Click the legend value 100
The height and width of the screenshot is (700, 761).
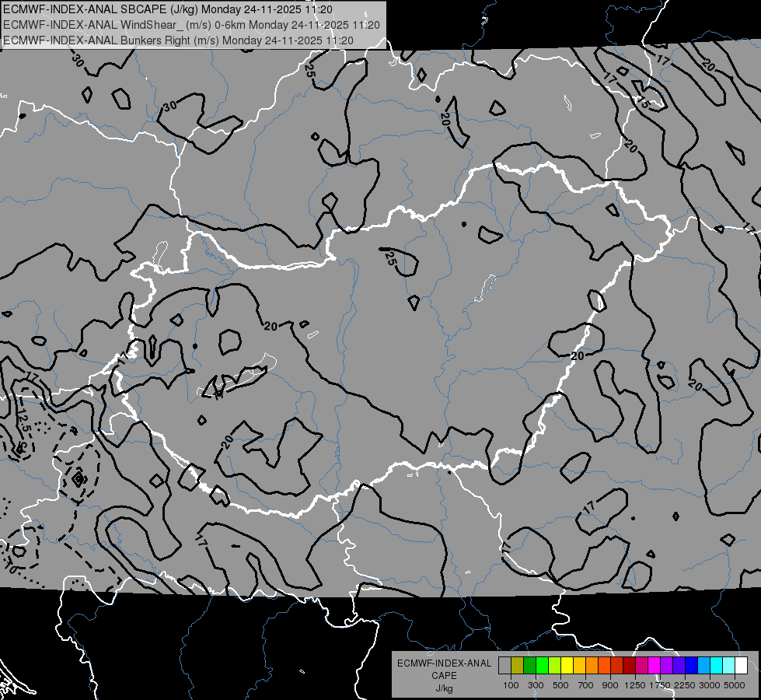pyautogui.click(x=511, y=685)
